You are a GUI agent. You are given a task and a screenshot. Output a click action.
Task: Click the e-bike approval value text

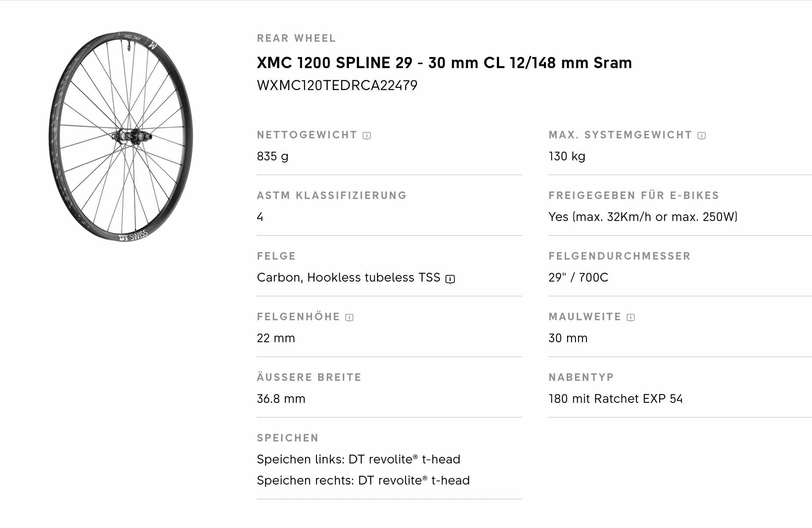(x=643, y=217)
